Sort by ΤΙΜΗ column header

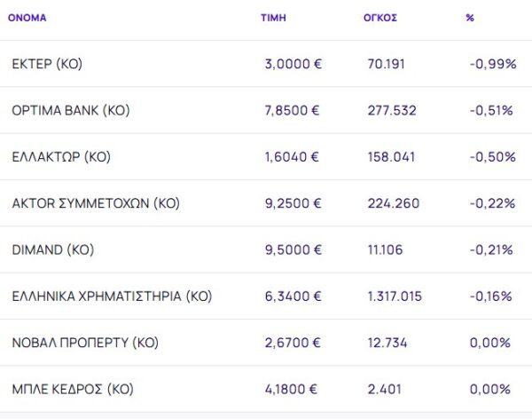click(x=274, y=18)
